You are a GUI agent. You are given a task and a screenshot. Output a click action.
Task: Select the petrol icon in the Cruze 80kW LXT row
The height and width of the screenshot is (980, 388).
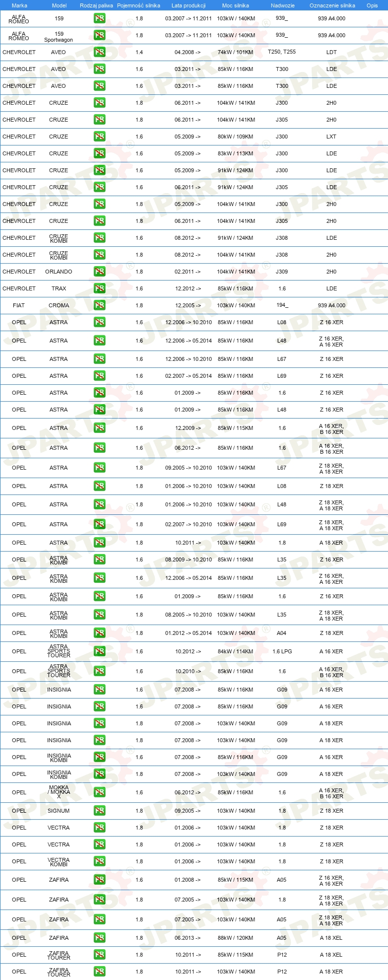tap(99, 137)
